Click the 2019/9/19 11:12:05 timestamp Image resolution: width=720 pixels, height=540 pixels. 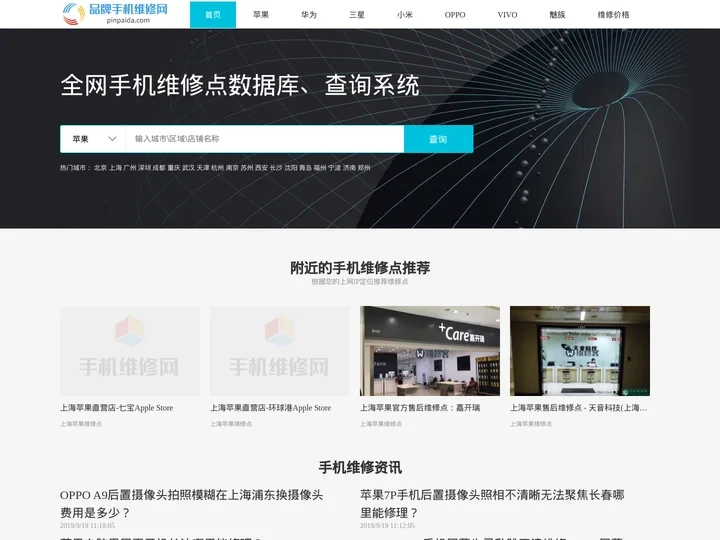[387, 525]
